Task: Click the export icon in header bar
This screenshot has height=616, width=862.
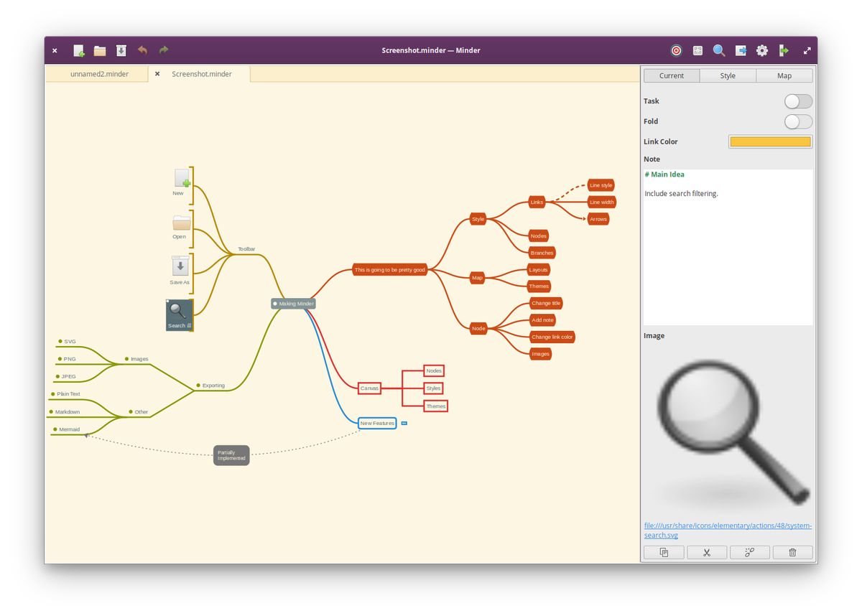Action: 741,50
